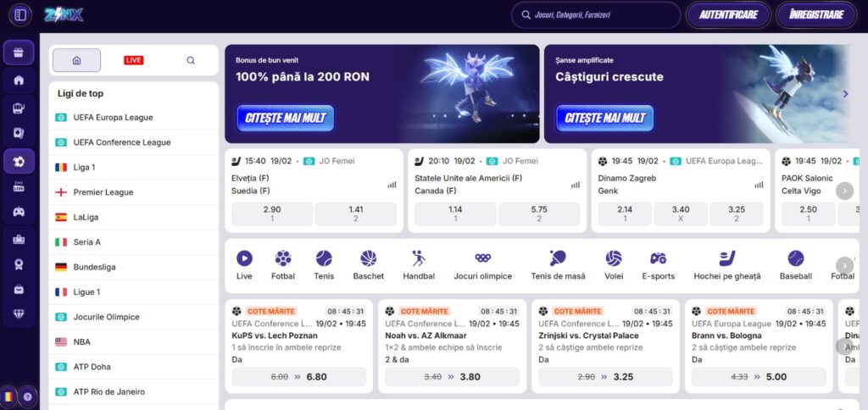The width and height of the screenshot is (868, 410).
Task: Bet on Elveția odds 2.90
Action: 271,213
